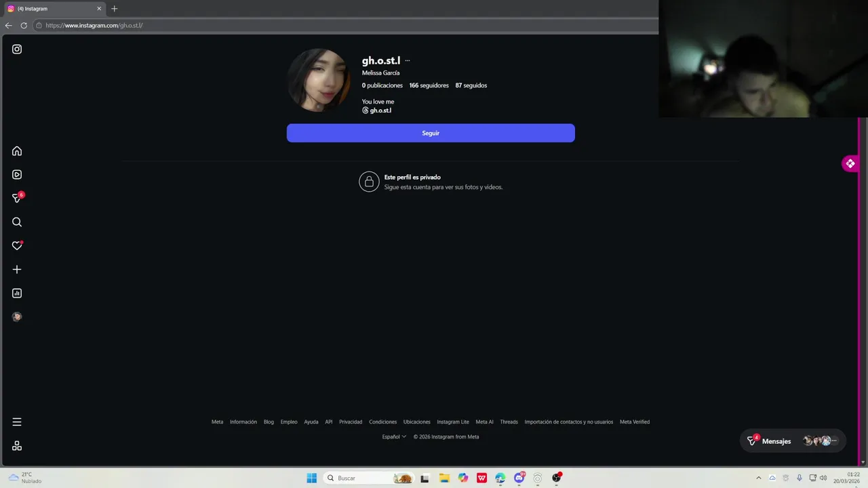Click the lock icon for private profile
Viewport: 868px width, 488px height.
coord(369,182)
